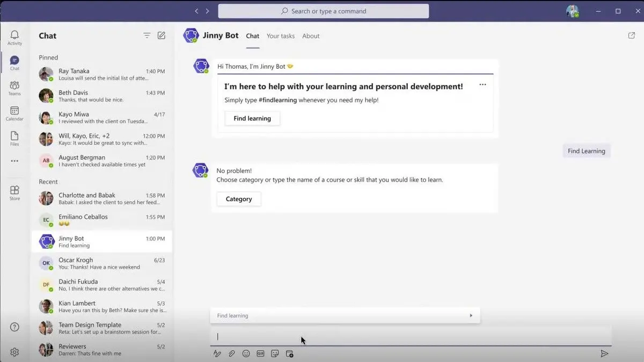Open the Kayo Miwa chat
The image size is (644, 362).
click(102, 117)
